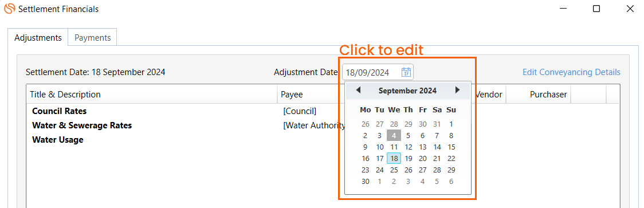This screenshot has width=644, height=208.
Task: Switch to the Payments tab
Action: click(x=92, y=37)
